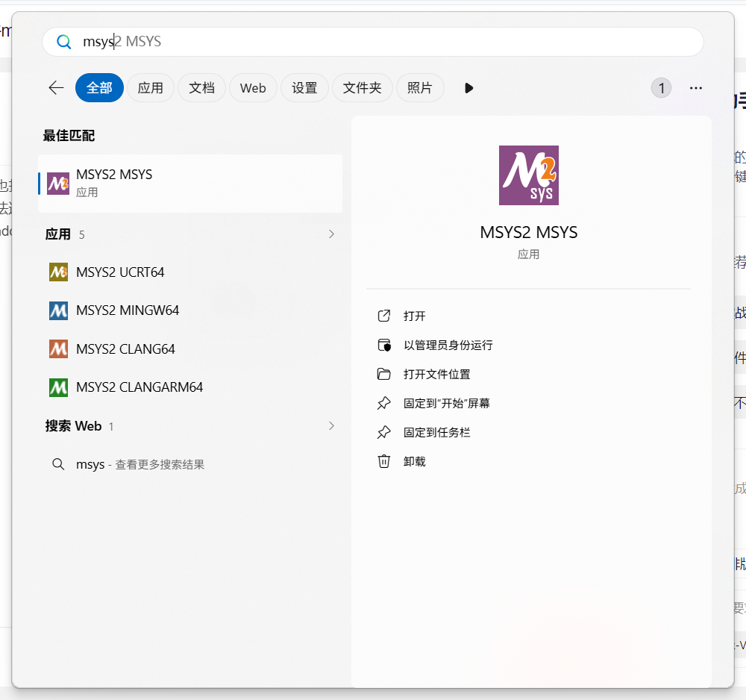This screenshot has height=700, width=746.
Task: Open the MSYS2 UCRT64 result
Action: [x=190, y=272]
